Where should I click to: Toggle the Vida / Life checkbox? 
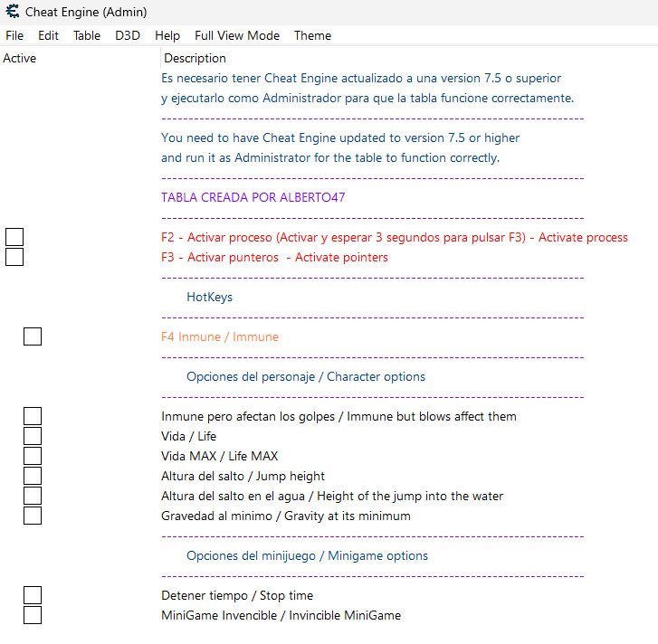point(33,436)
